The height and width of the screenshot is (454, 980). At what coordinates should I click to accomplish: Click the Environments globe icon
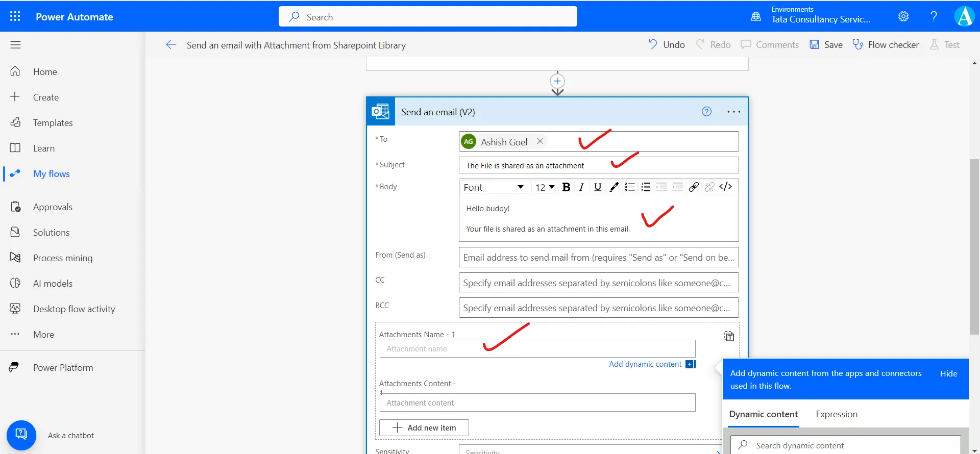point(756,16)
